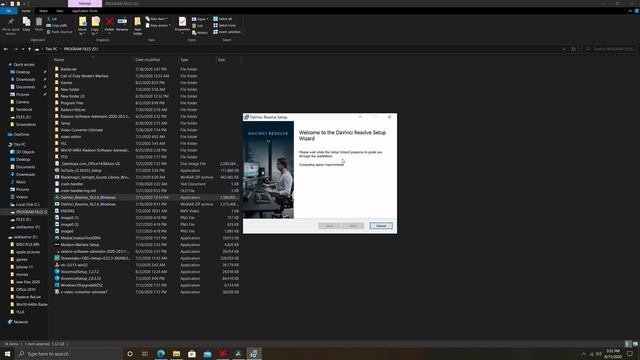
Task: Select the Modern Warfare Setup file
Action: [80, 244]
